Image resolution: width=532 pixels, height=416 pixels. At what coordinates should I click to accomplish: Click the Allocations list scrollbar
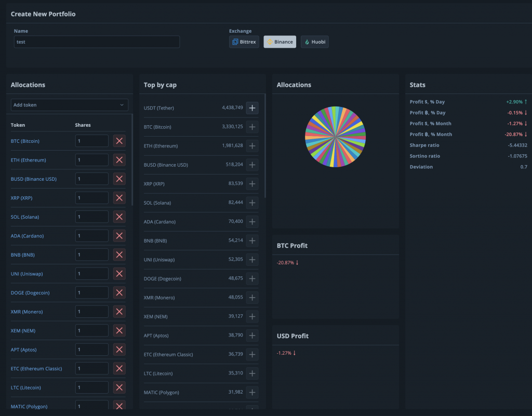132,160
